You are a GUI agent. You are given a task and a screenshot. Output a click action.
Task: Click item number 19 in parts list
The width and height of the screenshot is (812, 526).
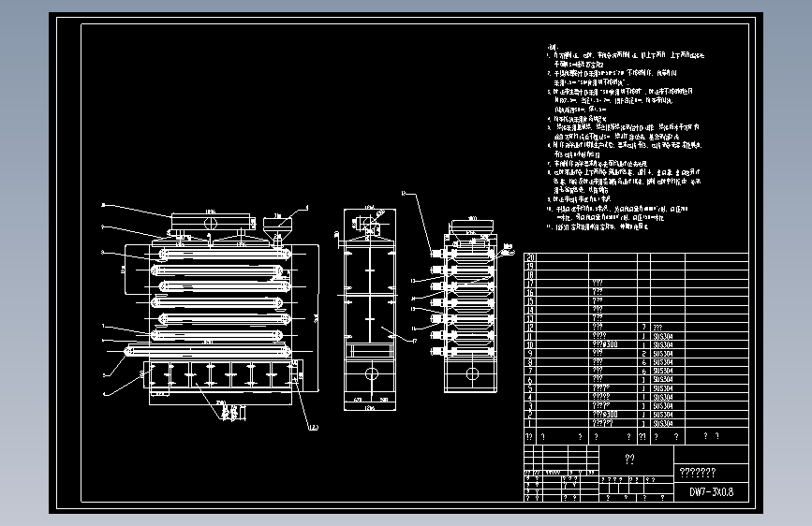coord(530,266)
